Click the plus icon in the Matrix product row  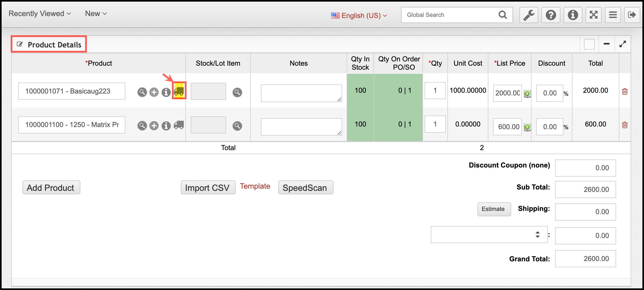[x=154, y=126]
